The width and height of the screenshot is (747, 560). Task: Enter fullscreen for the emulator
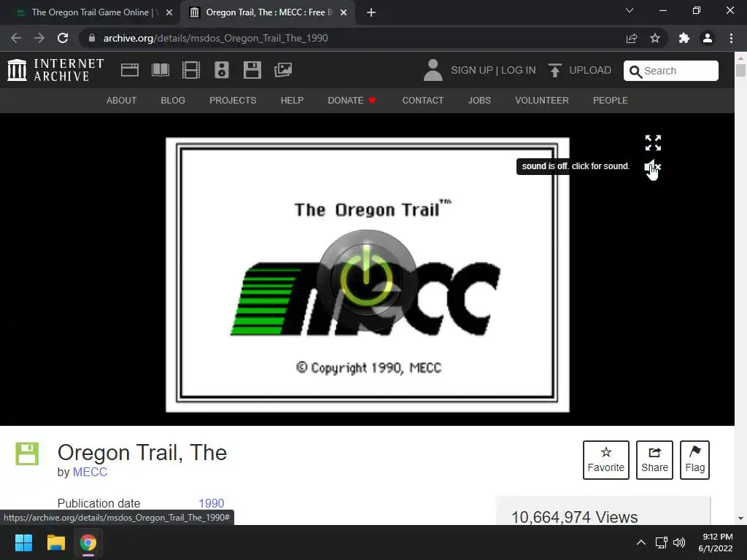click(x=653, y=142)
